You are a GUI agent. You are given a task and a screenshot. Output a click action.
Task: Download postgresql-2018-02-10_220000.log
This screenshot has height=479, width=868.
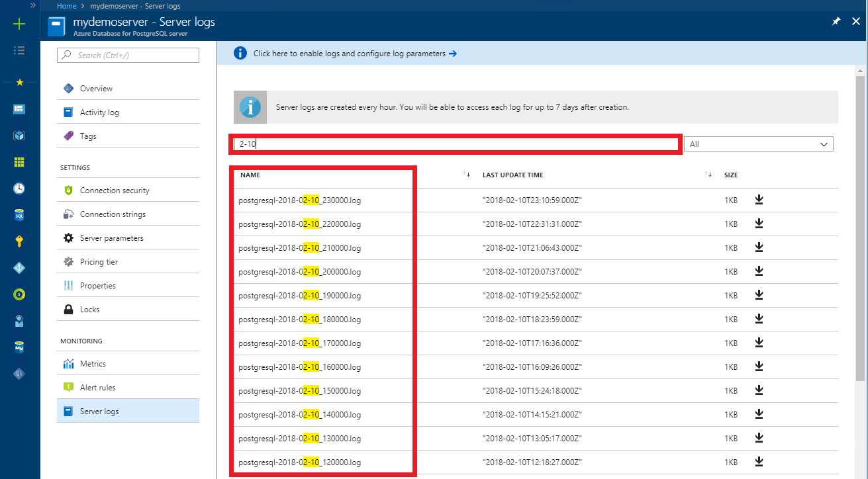click(x=759, y=224)
